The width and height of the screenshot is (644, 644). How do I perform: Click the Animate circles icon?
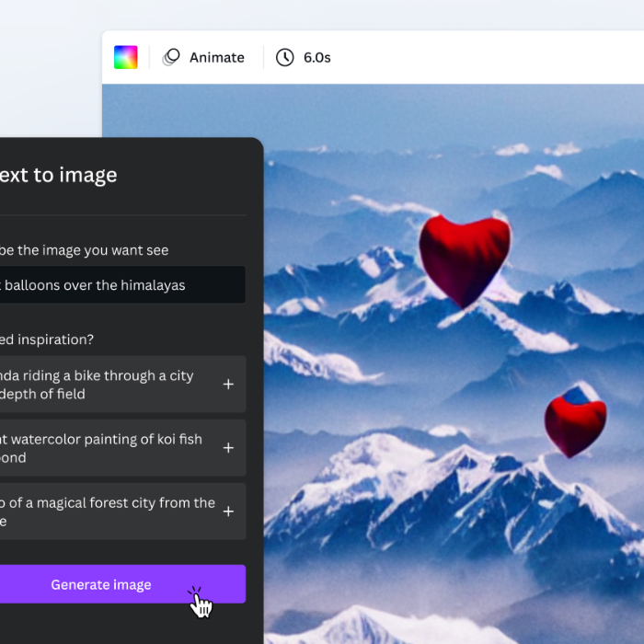[x=171, y=57]
